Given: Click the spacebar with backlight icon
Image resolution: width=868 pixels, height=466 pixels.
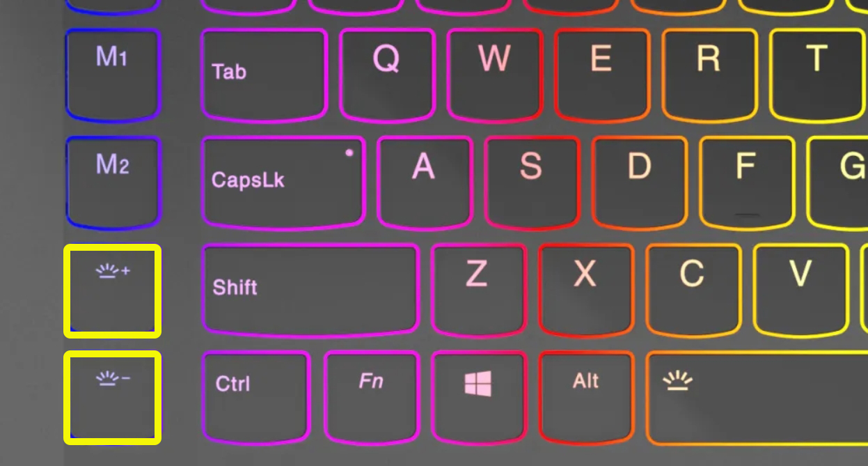Looking at the screenshot, I should (757, 397).
